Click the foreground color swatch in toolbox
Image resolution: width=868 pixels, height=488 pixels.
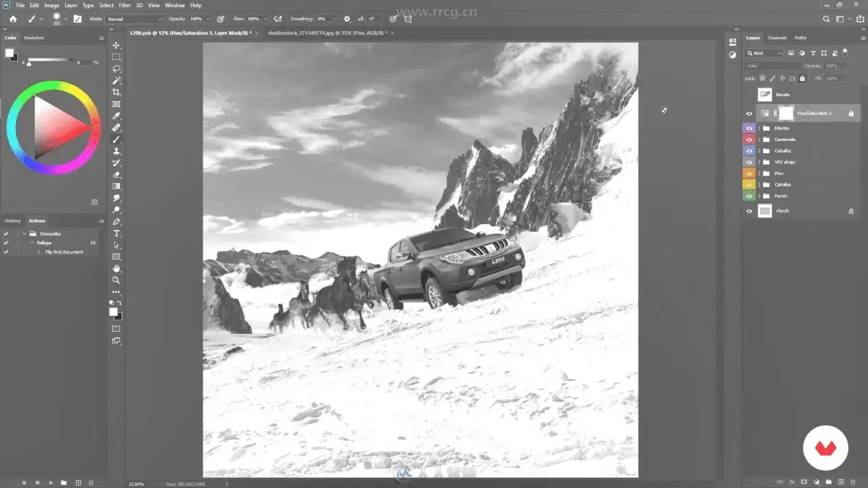[113, 312]
